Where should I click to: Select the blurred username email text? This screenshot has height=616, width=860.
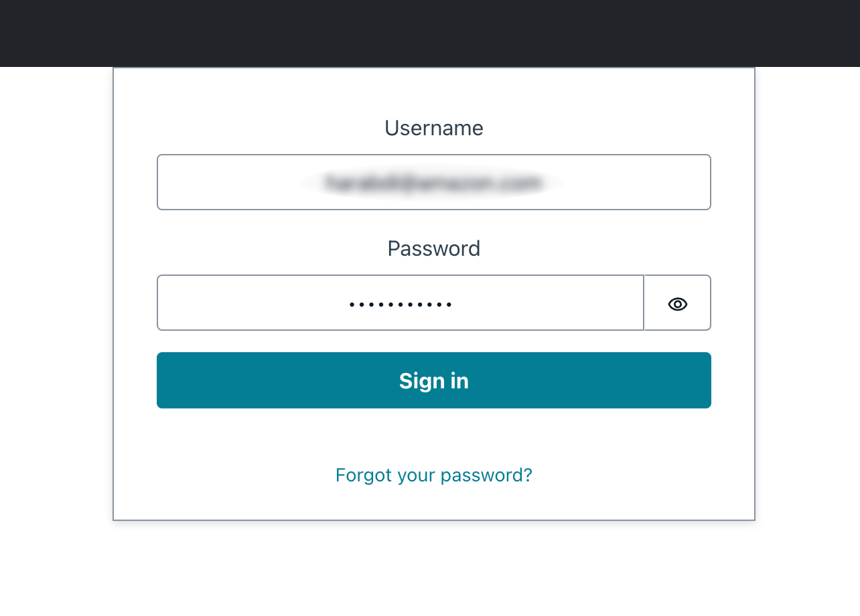433,181
